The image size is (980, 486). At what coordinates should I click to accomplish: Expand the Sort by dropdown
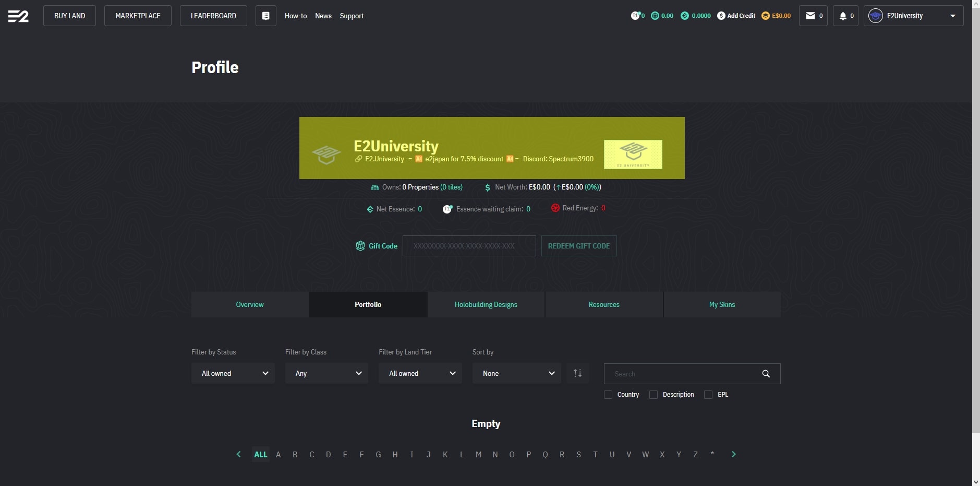point(516,373)
